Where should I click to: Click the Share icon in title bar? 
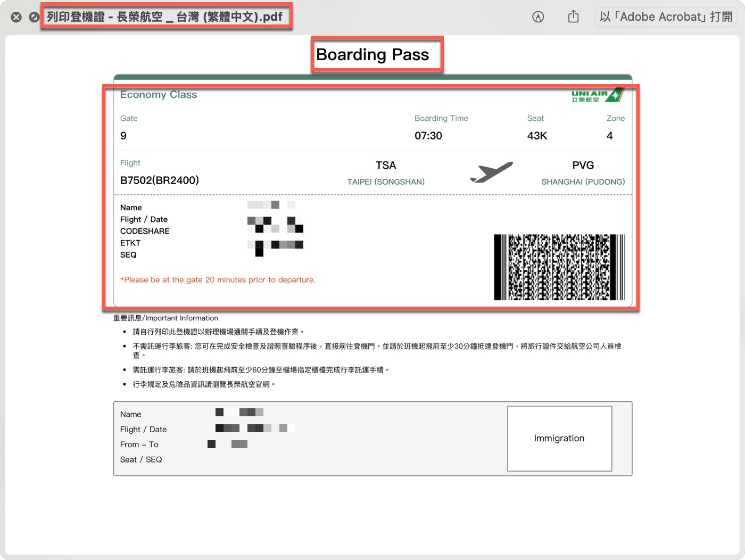point(573,17)
